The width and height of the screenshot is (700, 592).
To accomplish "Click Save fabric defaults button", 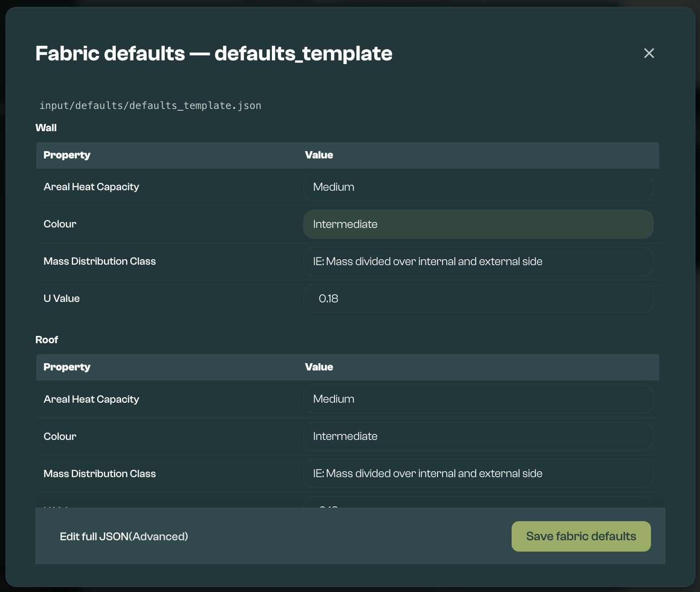I will (x=581, y=536).
